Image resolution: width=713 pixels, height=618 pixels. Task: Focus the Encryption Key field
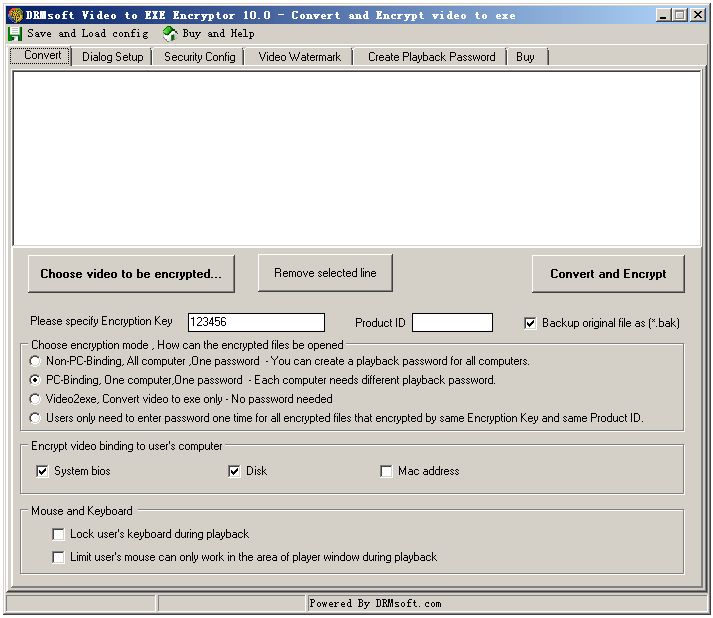[256, 322]
